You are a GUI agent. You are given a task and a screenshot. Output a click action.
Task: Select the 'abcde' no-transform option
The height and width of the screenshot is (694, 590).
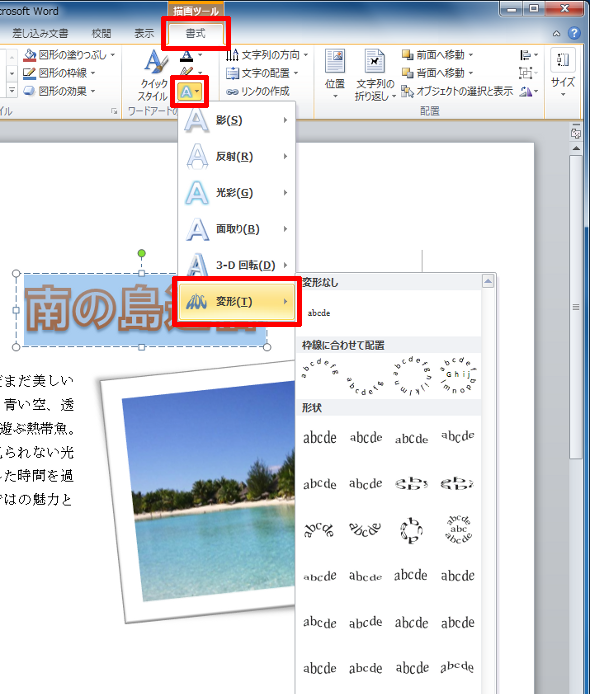click(319, 313)
